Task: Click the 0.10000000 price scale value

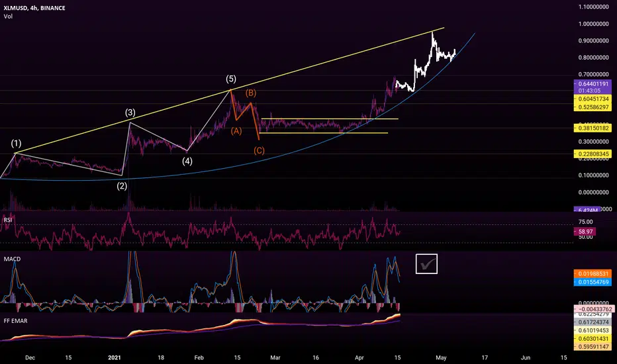Action: tap(593, 175)
